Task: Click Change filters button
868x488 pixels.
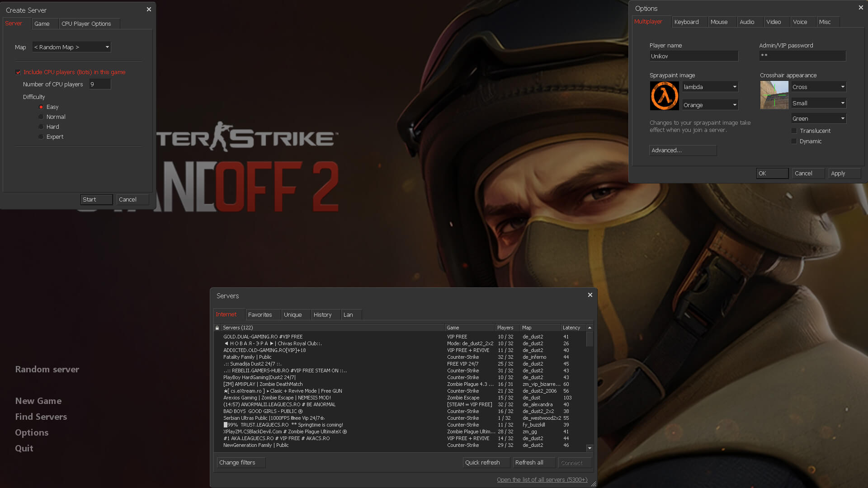Action: pos(241,463)
